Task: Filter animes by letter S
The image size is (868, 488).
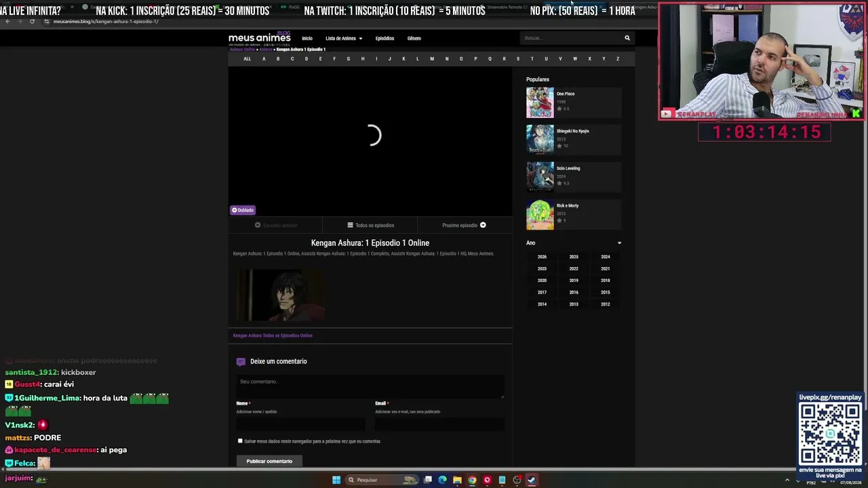Action: (517, 59)
